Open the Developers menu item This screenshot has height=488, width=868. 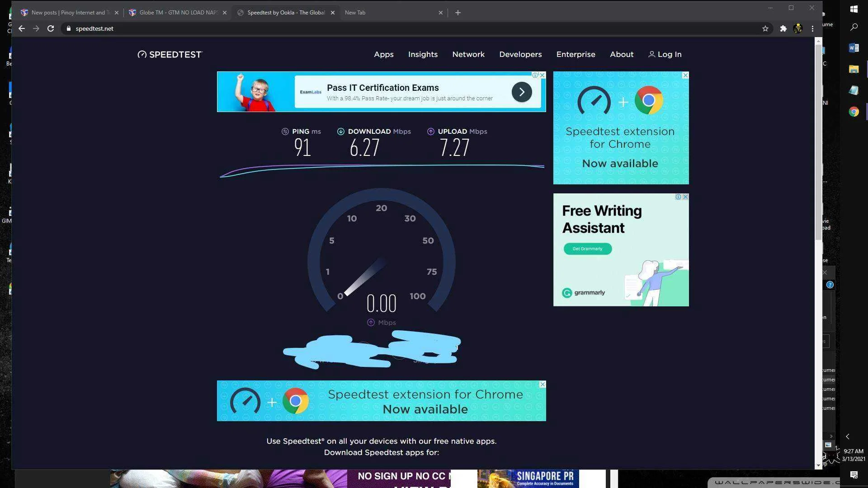[x=520, y=54]
